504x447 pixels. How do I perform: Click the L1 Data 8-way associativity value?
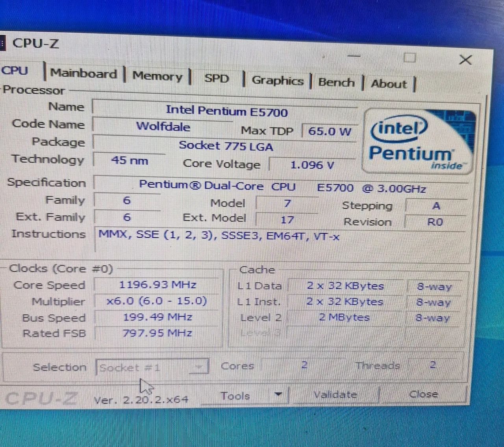(434, 287)
